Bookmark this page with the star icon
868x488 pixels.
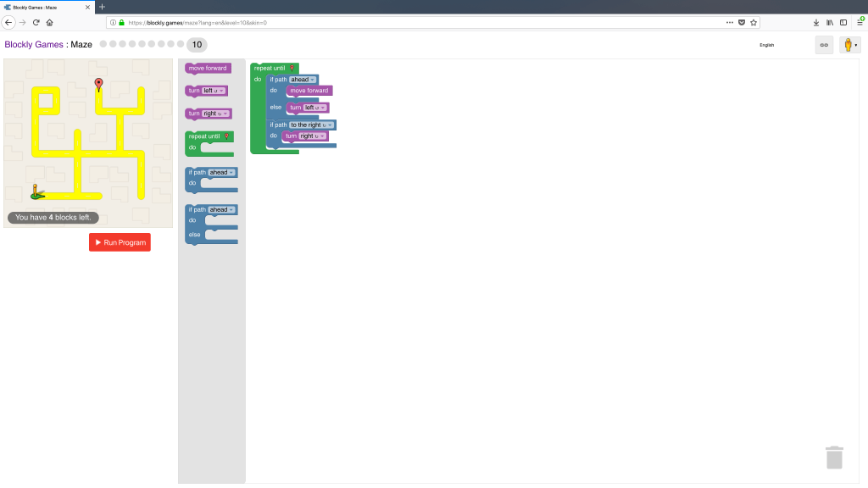pyautogui.click(x=753, y=22)
